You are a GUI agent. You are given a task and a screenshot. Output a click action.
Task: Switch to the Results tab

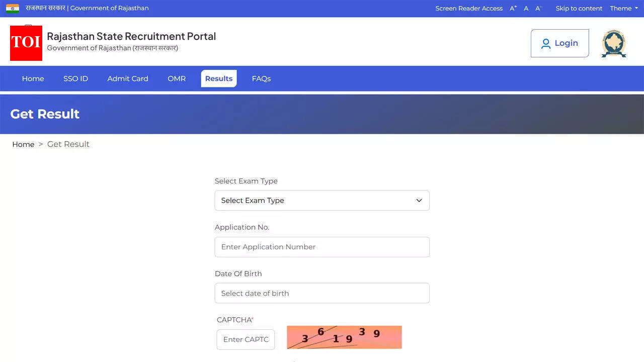coord(218,78)
